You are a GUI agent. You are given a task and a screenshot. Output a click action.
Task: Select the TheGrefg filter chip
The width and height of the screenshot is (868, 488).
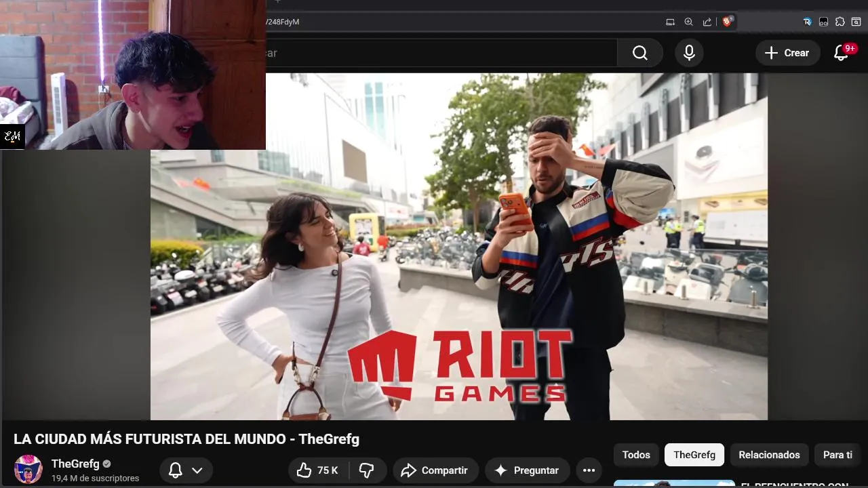click(x=694, y=455)
